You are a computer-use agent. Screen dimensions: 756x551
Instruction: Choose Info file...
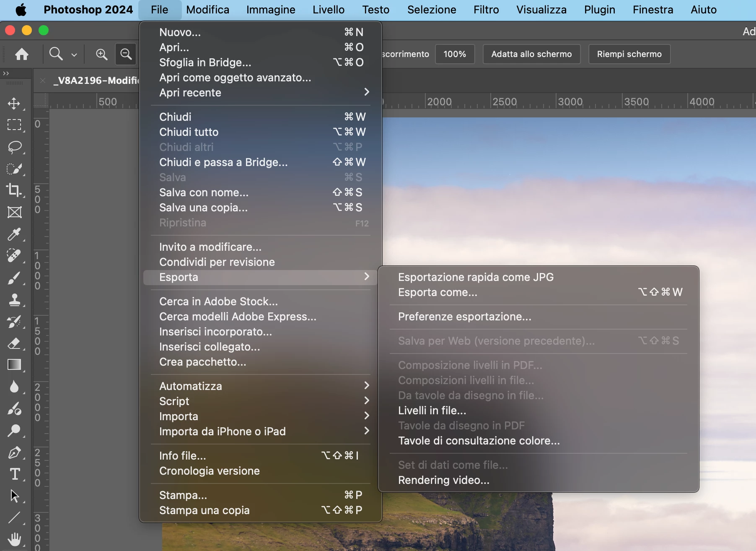[x=260, y=456]
